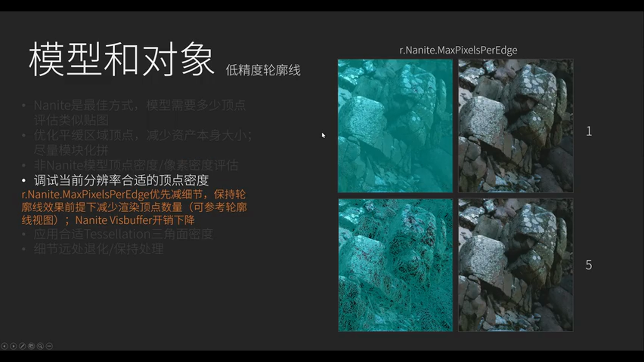This screenshot has width=644, height=362.
Task: Go to the previous slide using arrow button
Action: (5, 346)
